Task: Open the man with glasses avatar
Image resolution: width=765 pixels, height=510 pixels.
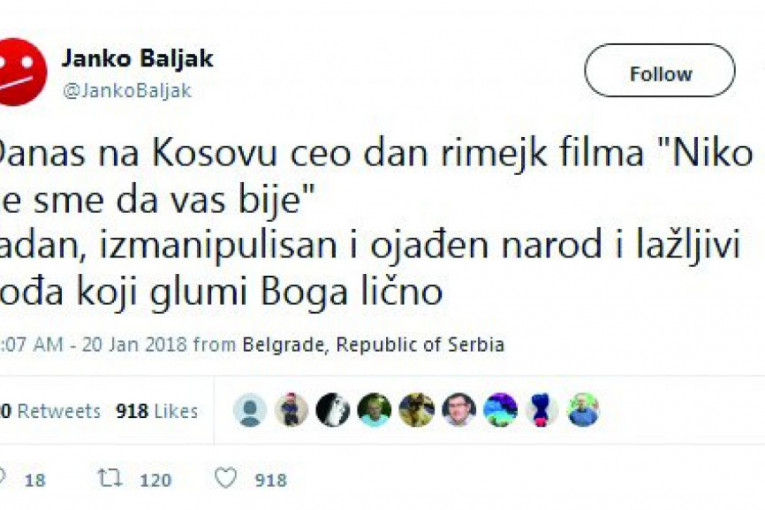Action: click(459, 410)
